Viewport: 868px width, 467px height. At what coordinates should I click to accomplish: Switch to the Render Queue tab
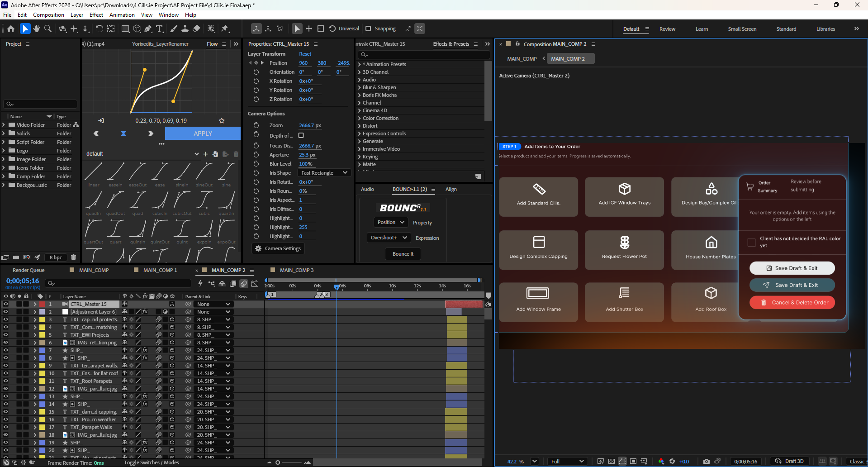coord(28,270)
